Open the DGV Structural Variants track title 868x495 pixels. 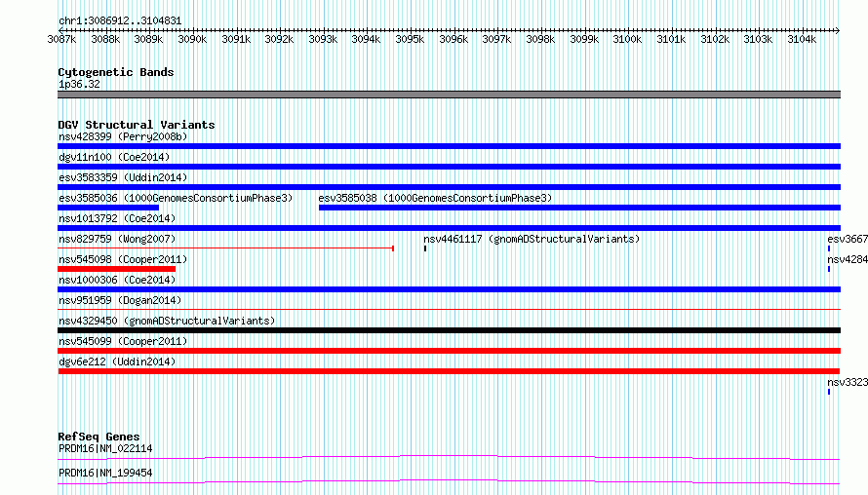tap(137, 125)
